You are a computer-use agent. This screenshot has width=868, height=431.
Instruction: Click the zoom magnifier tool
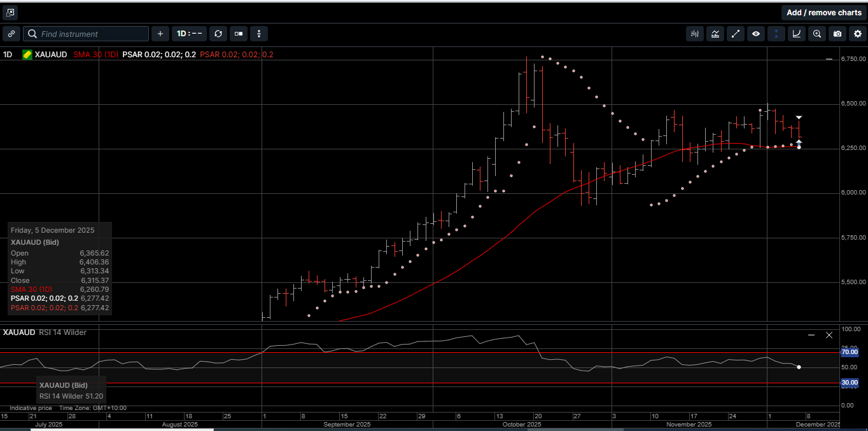pos(817,34)
